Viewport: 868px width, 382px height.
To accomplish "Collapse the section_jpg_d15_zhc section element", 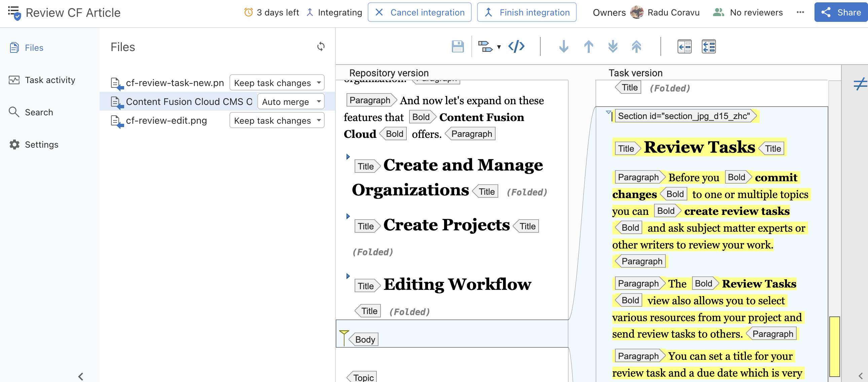I will point(608,112).
